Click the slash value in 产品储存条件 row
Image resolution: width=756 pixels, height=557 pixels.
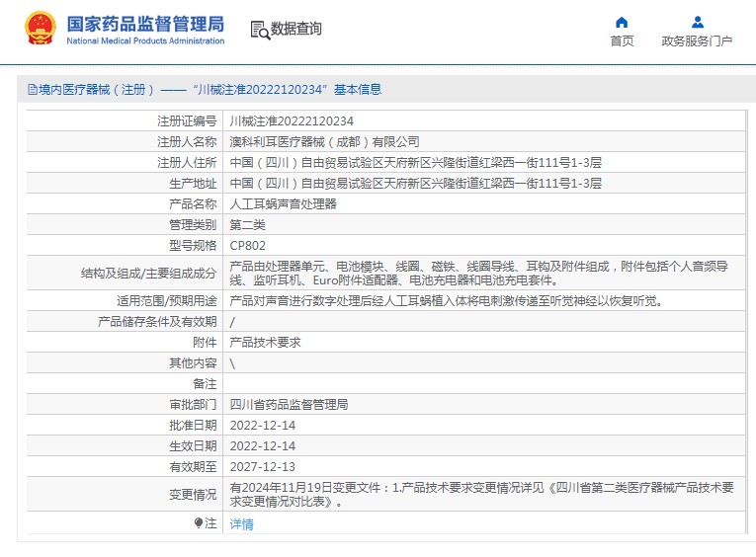(232, 322)
